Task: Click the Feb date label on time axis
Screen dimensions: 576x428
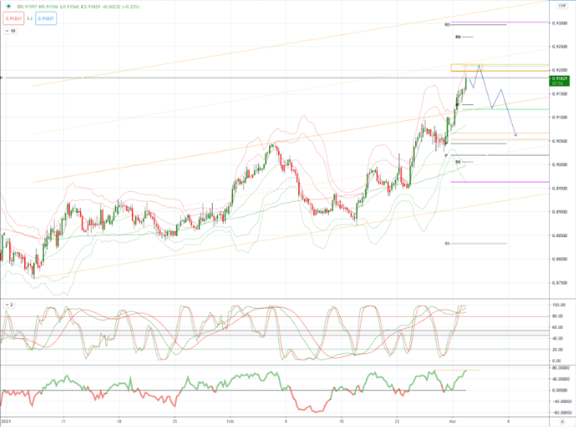Action: click(230, 421)
